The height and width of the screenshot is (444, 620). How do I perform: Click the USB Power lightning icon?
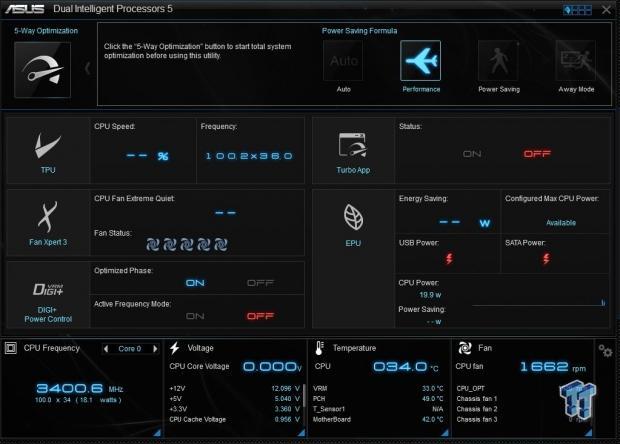[449, 259]
